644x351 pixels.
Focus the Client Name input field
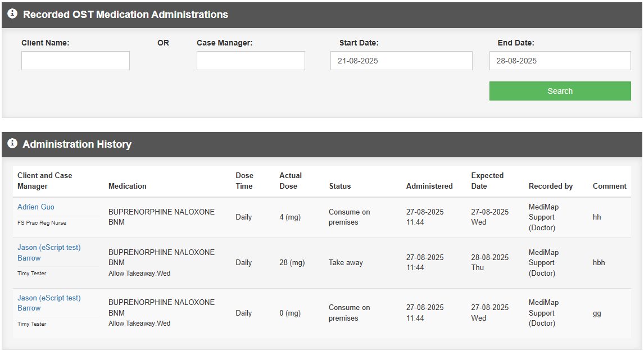click(75, 61)
